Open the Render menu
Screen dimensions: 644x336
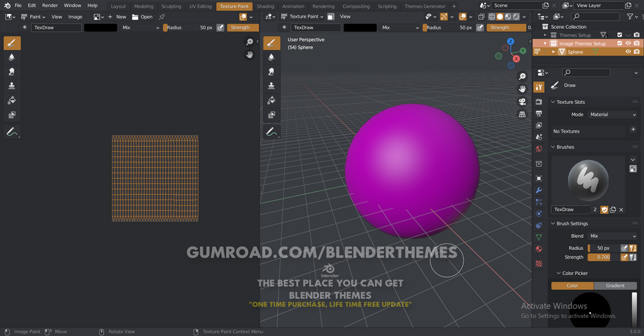(x=50, y=5)
